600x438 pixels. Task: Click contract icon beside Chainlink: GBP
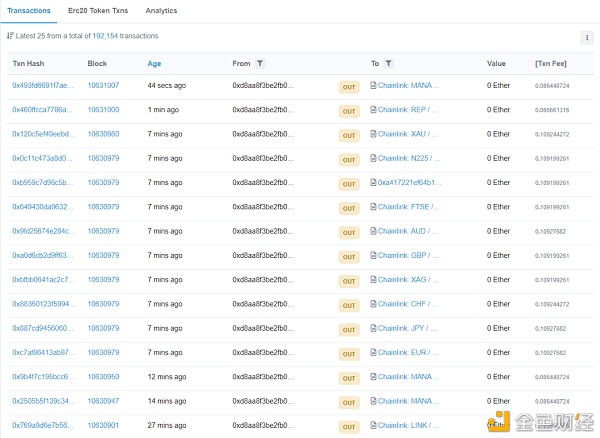[373, 255]
